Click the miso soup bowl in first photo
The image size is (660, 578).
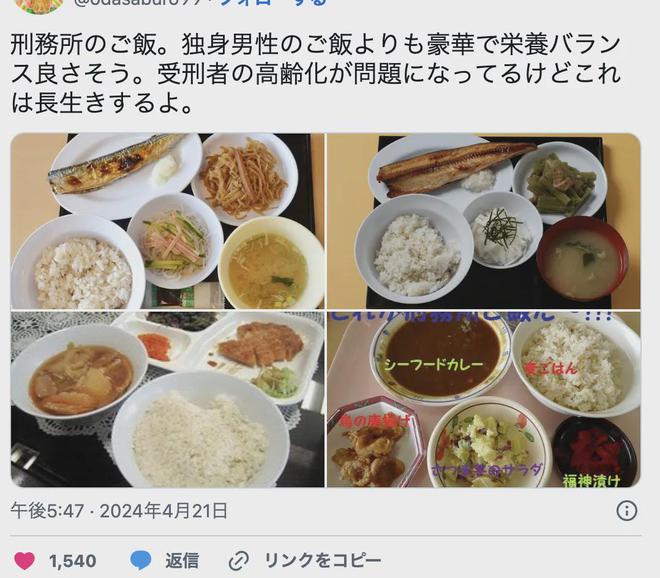click(271, 265)
